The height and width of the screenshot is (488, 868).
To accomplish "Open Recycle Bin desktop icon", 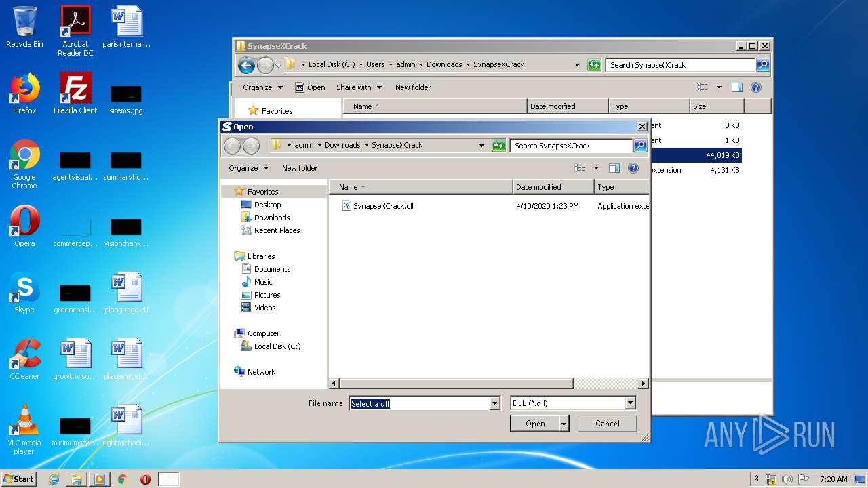I will (x=24, y=27).
